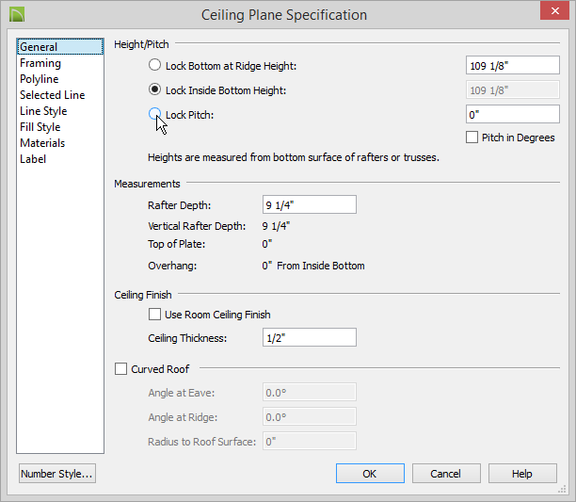The width and height of the screenshot is (576, 502).
Task: Enable the Curved Roof checkbox
Action: pos(121,369)
